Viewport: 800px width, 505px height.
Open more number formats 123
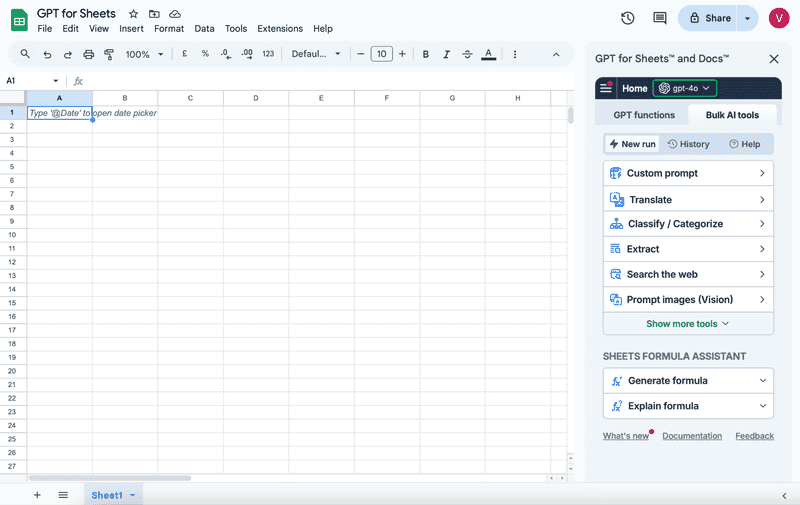pyautogui.click(x=268, y=54)
